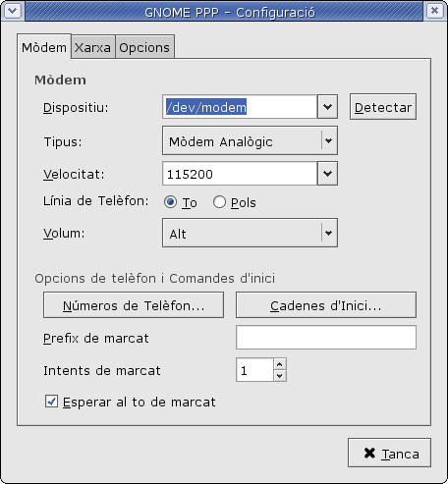The width and height of the screenshot is (448, 484).
Task: Click the Dispositiu text field with /dev/modem
Action: 240,107
